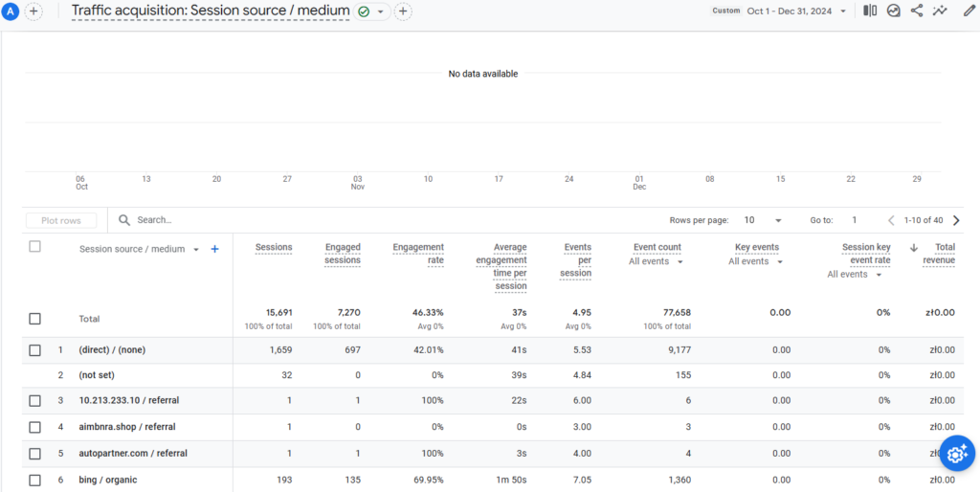
Task: Sort the table by Sessions column header
Action: 274,247
